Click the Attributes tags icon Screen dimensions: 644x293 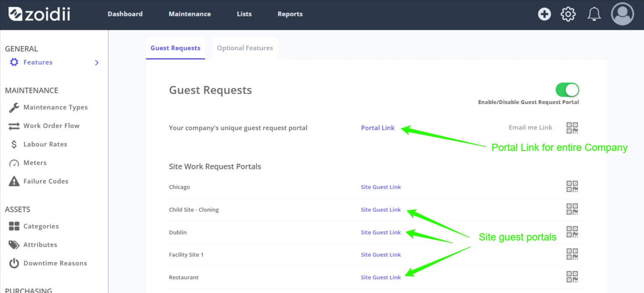[14, 245]
